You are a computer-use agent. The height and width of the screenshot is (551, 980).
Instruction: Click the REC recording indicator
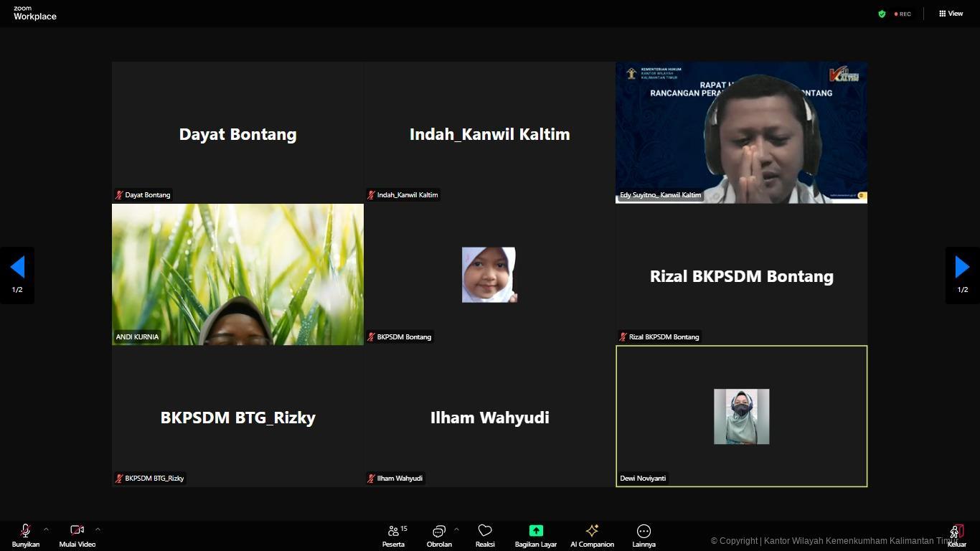(x=903, y=14)
